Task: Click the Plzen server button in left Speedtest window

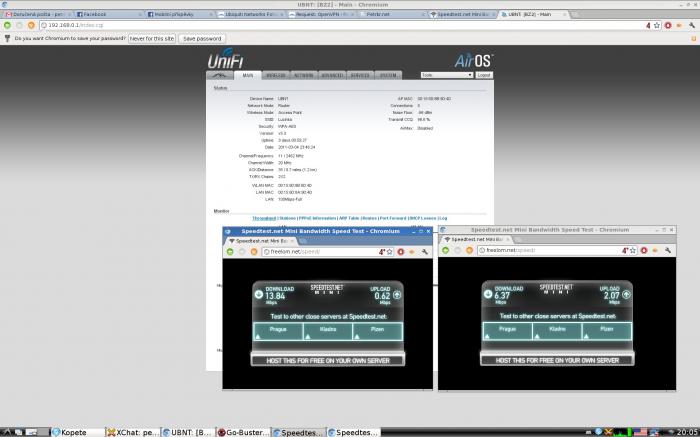Action: pyautogui.click(x=378, y=332)
